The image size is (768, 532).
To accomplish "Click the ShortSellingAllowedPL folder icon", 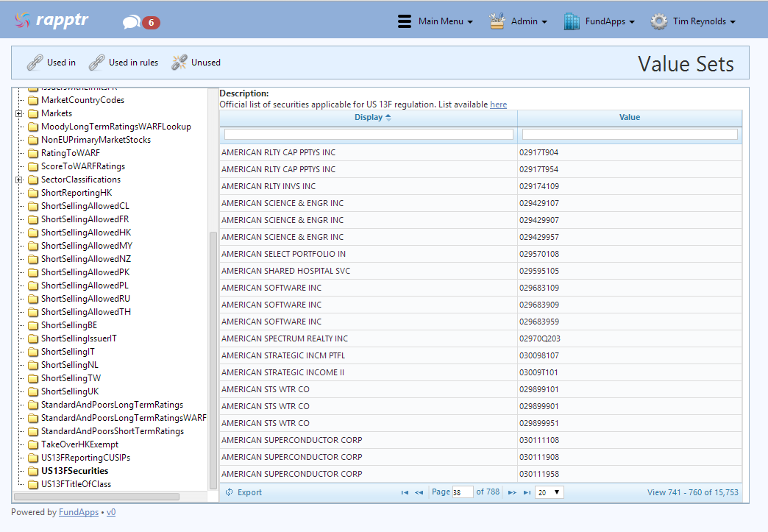I will (x=33, y=285).
